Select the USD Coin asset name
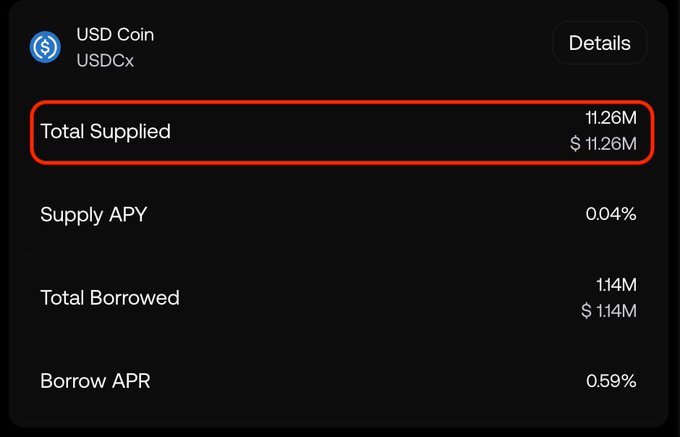The height and width of the screenshot is (437, 680). pyautogui.click(x=115, y=35)
